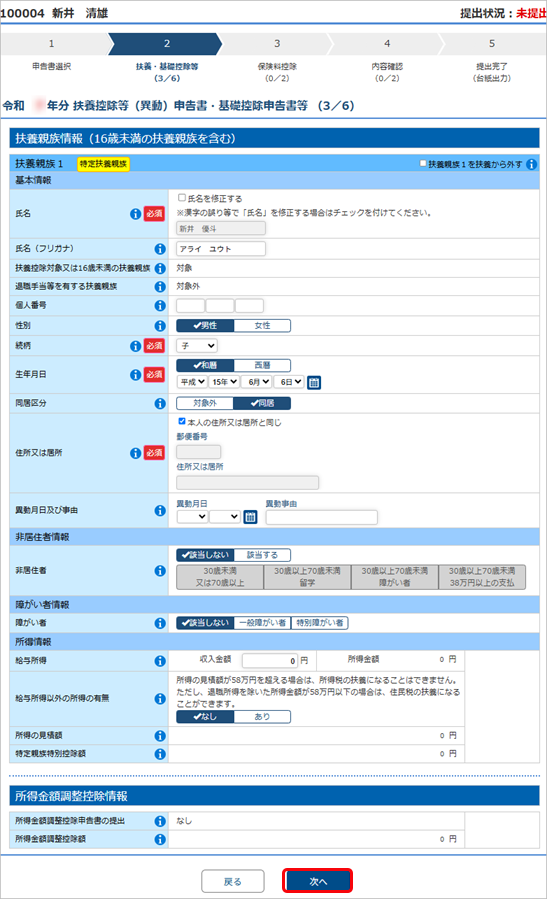This screenshot has width=547, height=899.
Task: Select 38万円以上の支払 button
Action: pos(482,577)
